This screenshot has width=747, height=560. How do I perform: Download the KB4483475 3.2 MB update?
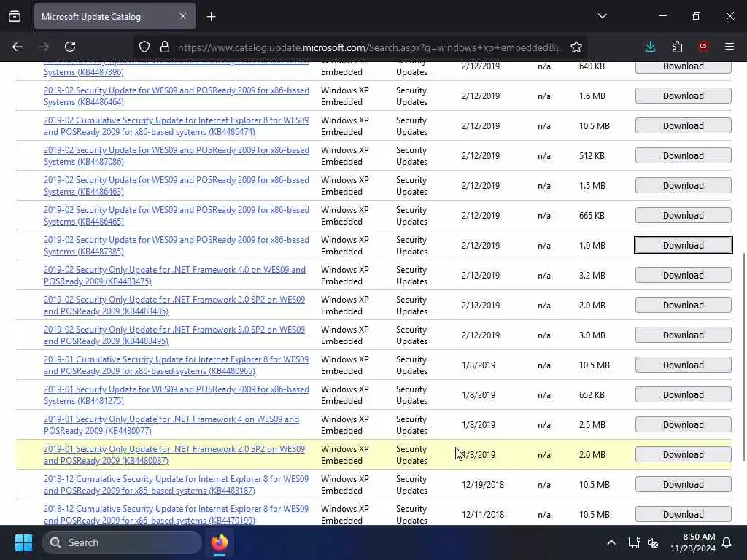point(683,275)
